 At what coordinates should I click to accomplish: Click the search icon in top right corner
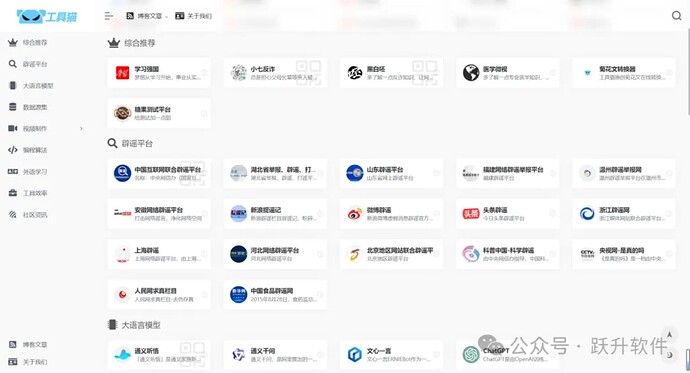pyautogui.click(x=676, y=16)
